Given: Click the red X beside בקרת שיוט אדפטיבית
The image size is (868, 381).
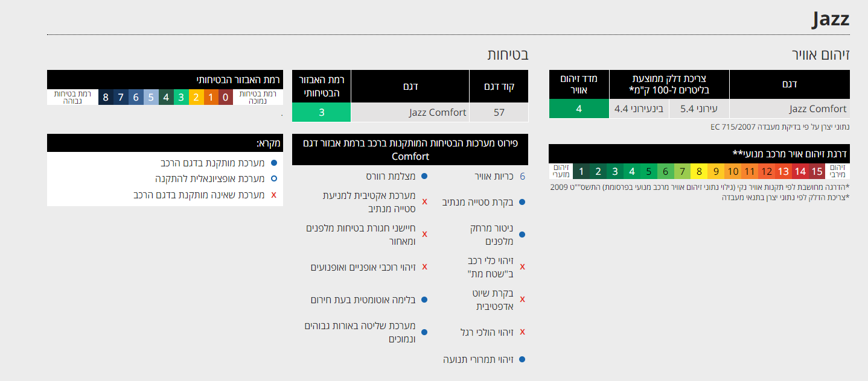Looking at the screenshot, I should click(x=522, y=299).
